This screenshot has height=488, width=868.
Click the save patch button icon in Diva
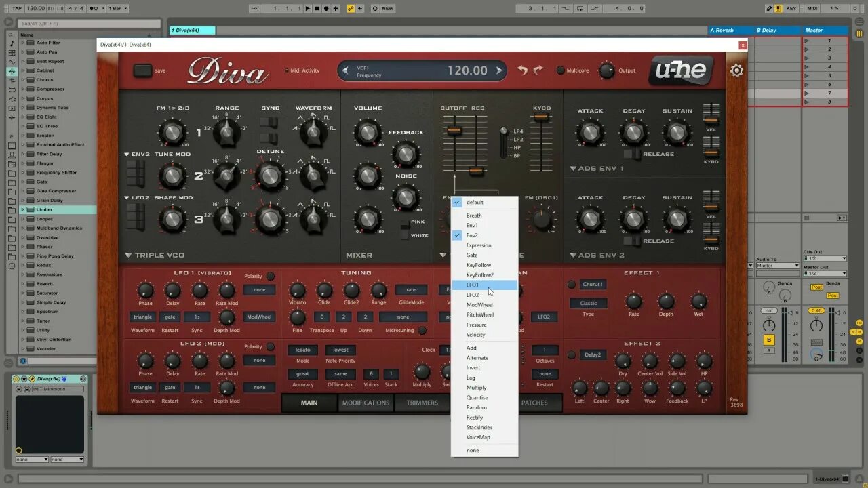pos(142,70)
